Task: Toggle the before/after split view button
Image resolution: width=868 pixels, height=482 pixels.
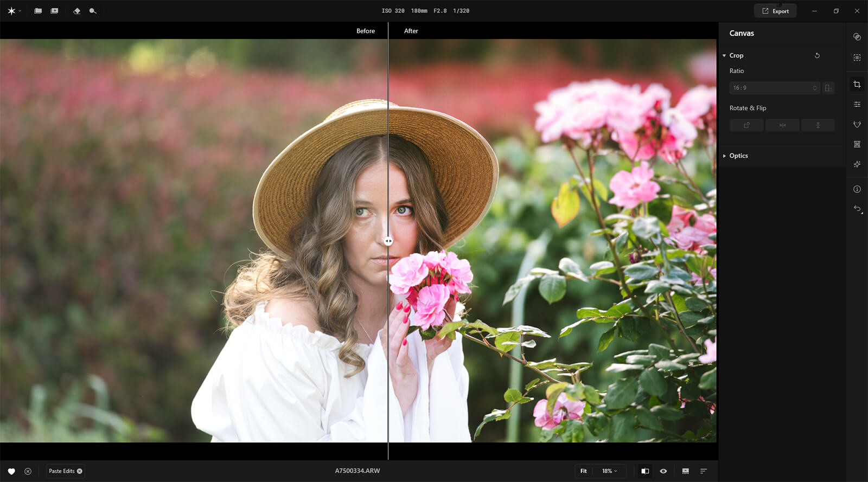Action: [645, 471]
